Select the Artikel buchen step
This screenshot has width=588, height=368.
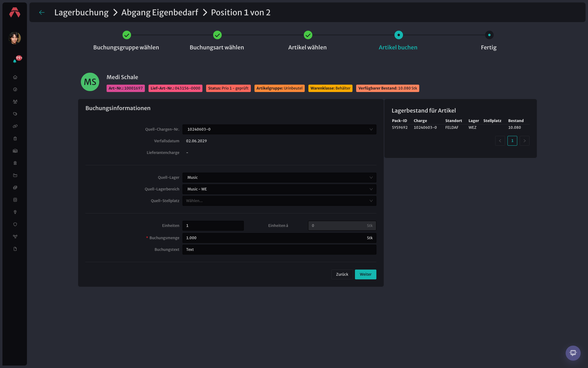tap(398, 41)
